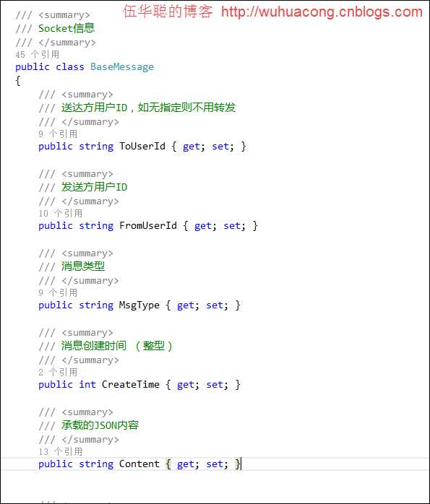The height and width of the screenshot is (504, 430).
Task: Click the 'string' keyword on the ToUserId line
Action: point(96,147)
